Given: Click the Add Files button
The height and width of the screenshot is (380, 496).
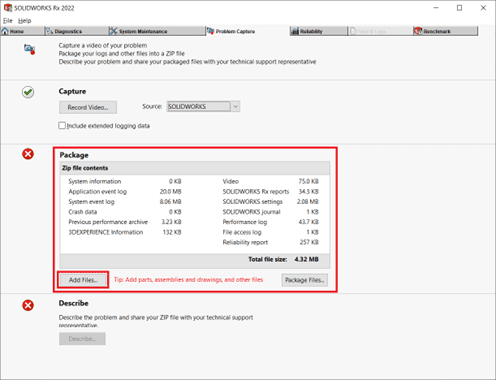Looking at the screenshot, I should point(83,280).
